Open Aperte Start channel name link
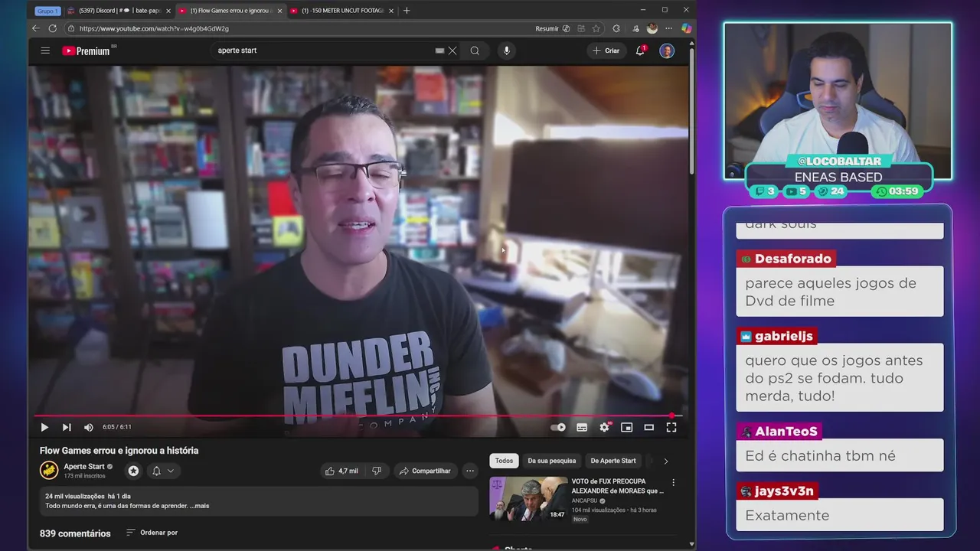Image resolution: width=980 pixels, height=551 pixels. 84,466
